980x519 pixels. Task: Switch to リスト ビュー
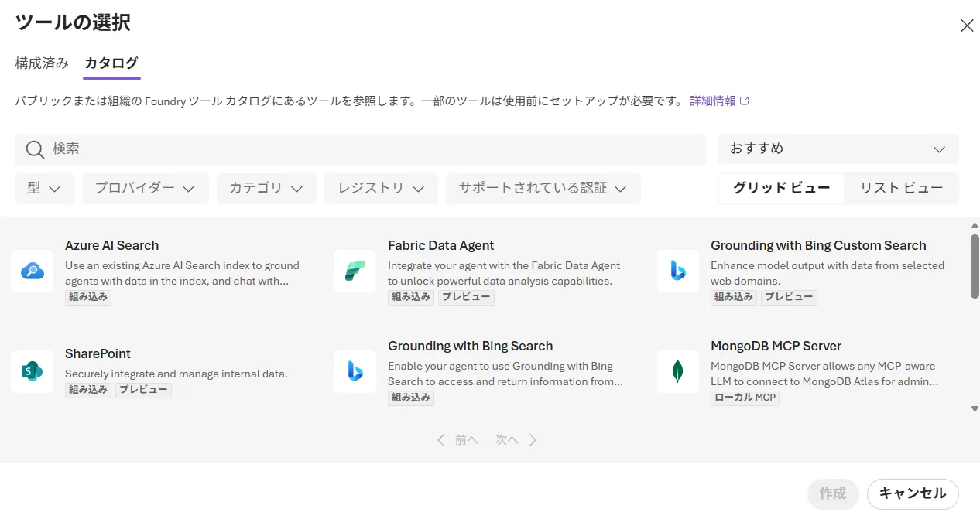902,188
